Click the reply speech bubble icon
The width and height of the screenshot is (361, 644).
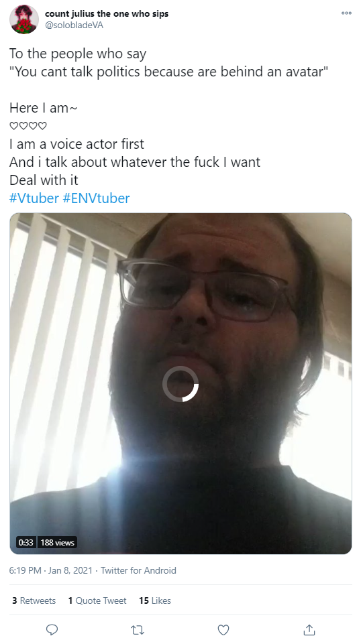52,629
